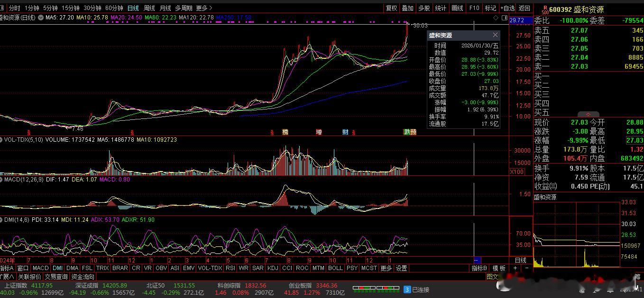Switch to 周线 weekly chart

[149, 8]
